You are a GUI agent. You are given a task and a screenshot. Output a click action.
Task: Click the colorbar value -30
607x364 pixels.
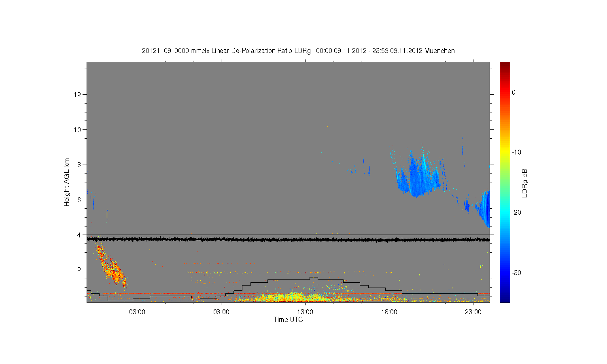click(x=516, y=273)
